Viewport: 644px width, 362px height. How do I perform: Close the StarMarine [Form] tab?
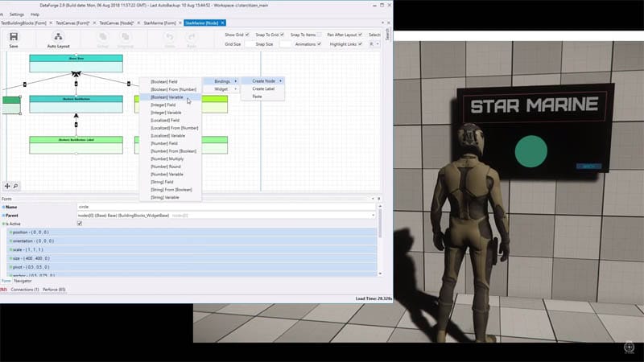(x=180, y=23)
